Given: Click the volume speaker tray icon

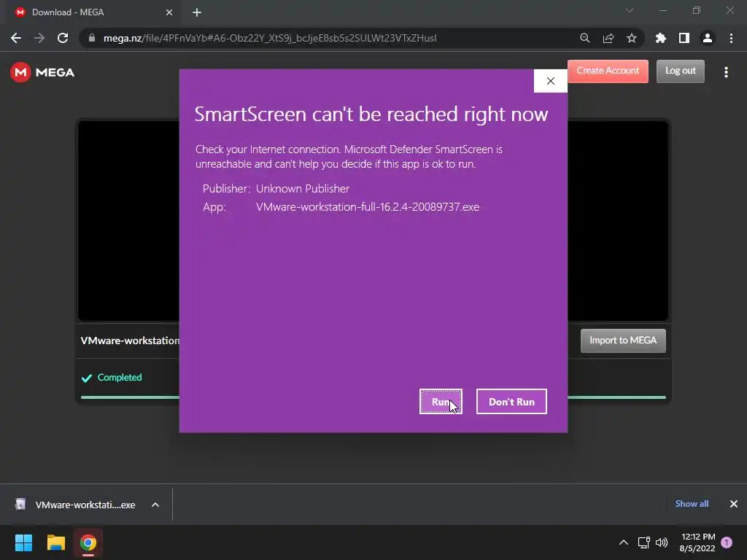Looking at the screenshot, I should coord(662,542).
